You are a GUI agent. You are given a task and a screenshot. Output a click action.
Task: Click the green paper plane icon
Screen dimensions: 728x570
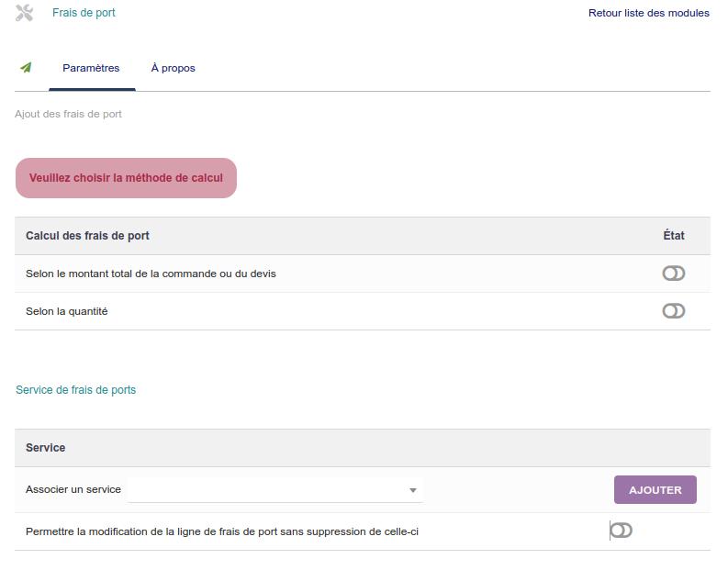pyautogui.click(x=26, y=68)
